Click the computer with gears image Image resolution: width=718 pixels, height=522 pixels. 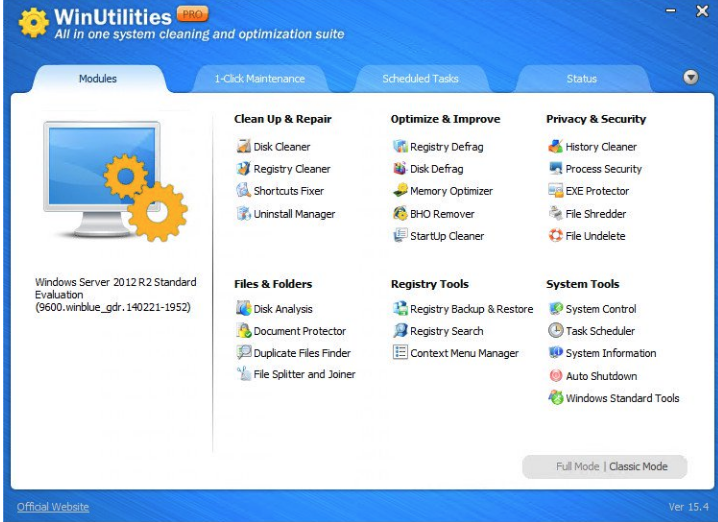pyautogui.click(x=115, y=181)
